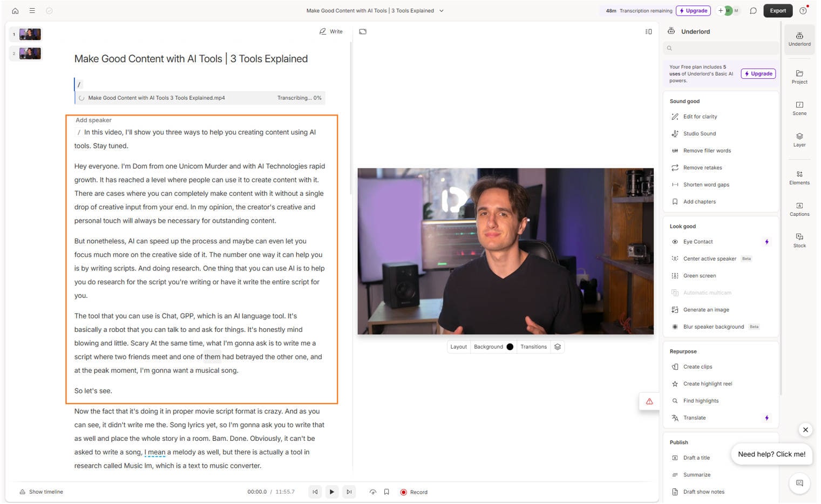Open the Layout options
The image size is (821, 504).
(x=458, y=347)
